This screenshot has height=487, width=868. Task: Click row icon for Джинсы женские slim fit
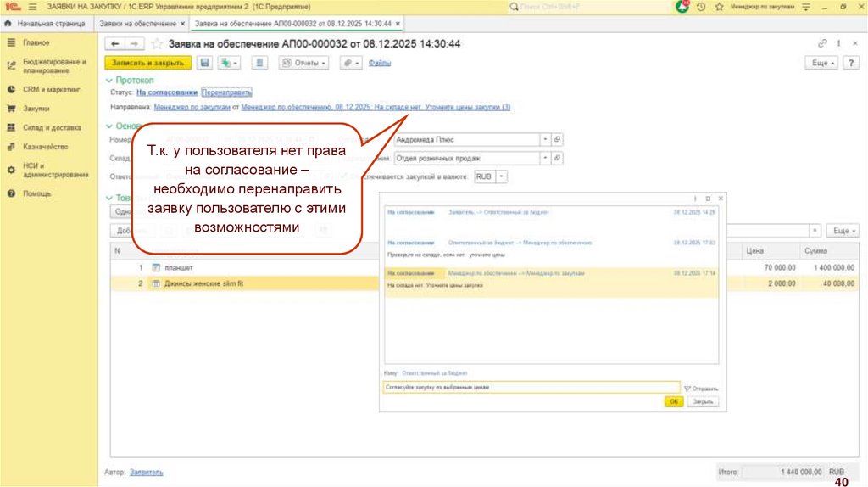(x=156, y=283)
